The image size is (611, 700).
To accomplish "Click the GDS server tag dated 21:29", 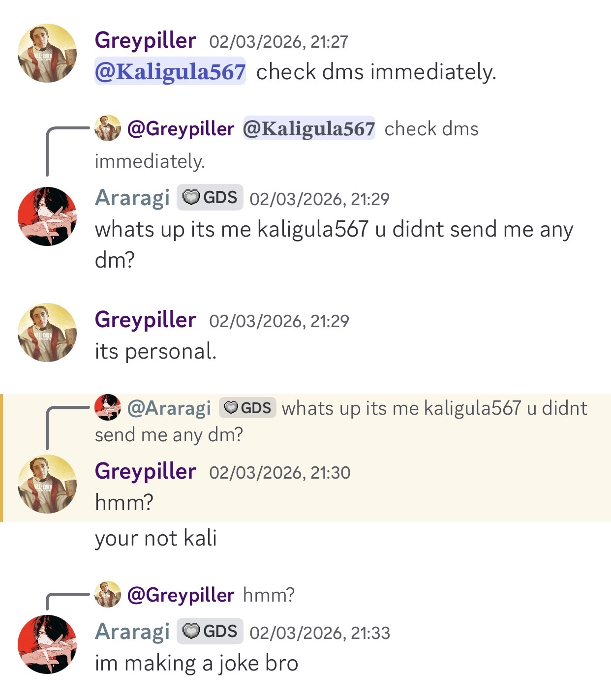I will [x=210, y=198].
